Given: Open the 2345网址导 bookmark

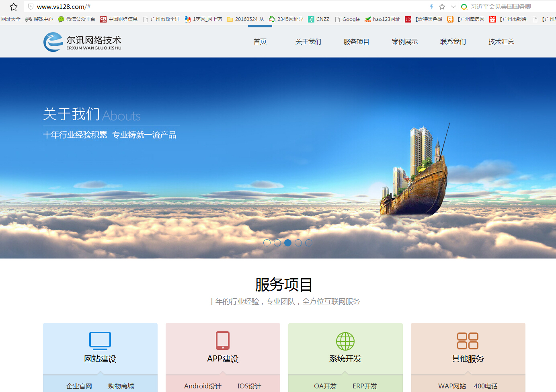Looking at the screenshot, I should (286, 19).
